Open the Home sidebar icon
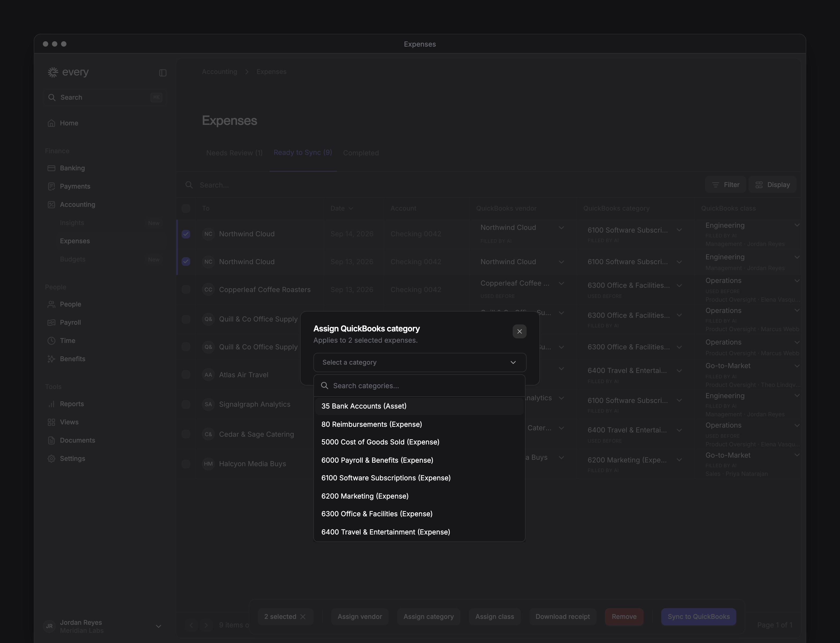 click(51, 123)
